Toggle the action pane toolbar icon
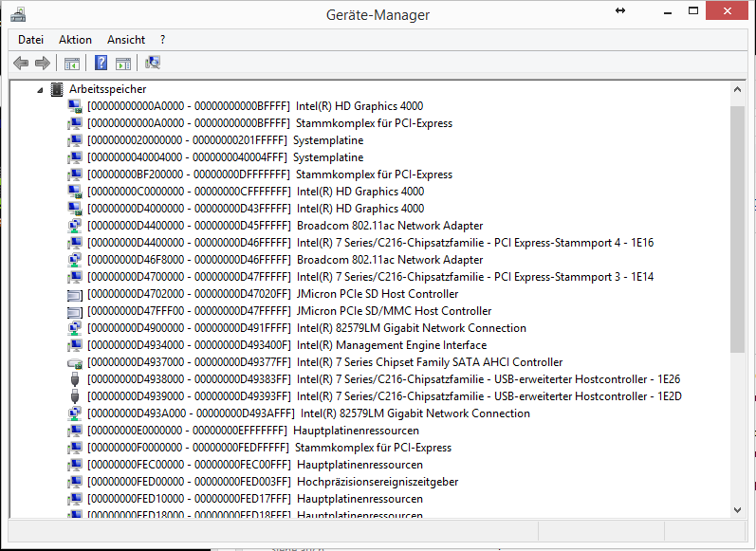This screenshot has height=551, width=756. (123, 64)
